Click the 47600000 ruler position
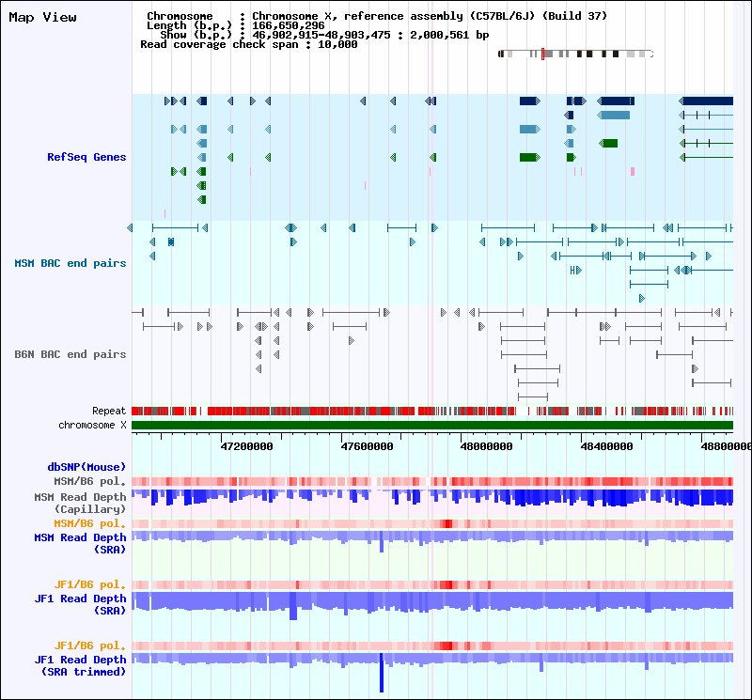 [x=367, y=446]
